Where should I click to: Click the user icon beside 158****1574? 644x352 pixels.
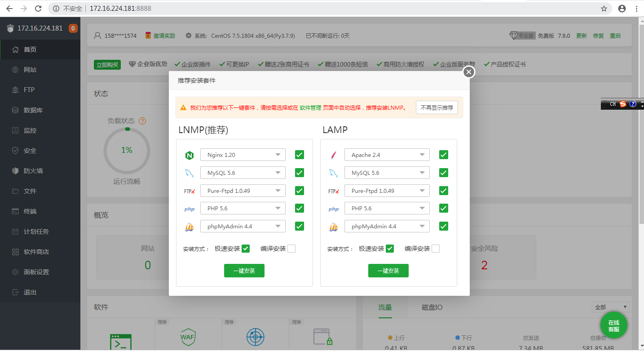point(97,36)
